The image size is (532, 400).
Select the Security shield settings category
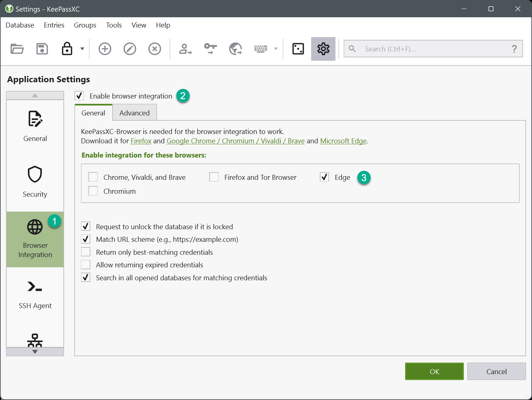(x=35, y=181)
